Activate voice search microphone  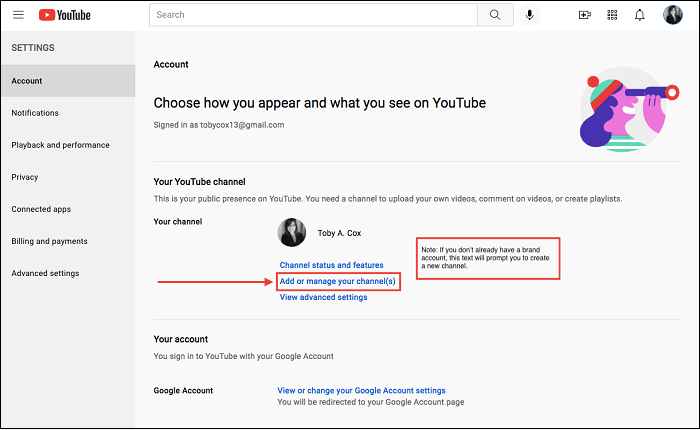[x=529, y=15]
